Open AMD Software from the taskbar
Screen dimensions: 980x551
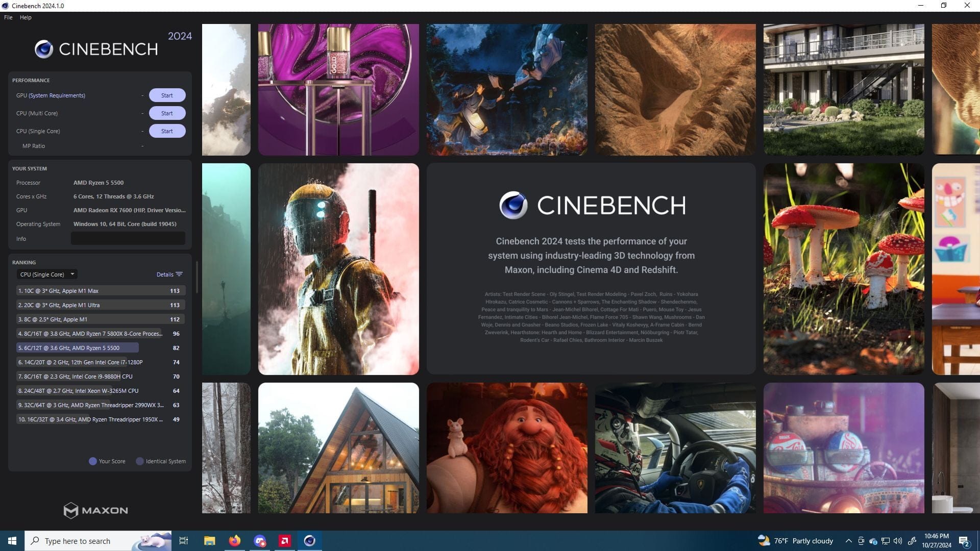pyautogui.click(x=285, y=541)
